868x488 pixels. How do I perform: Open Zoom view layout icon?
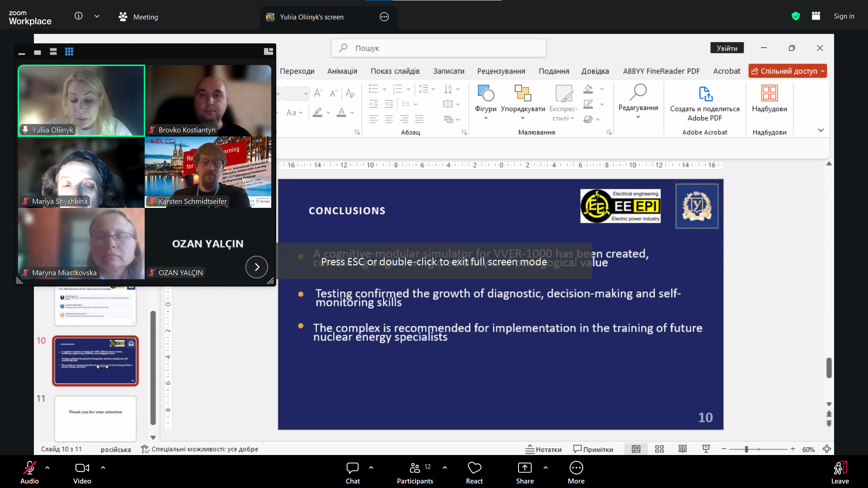[816, 16]
